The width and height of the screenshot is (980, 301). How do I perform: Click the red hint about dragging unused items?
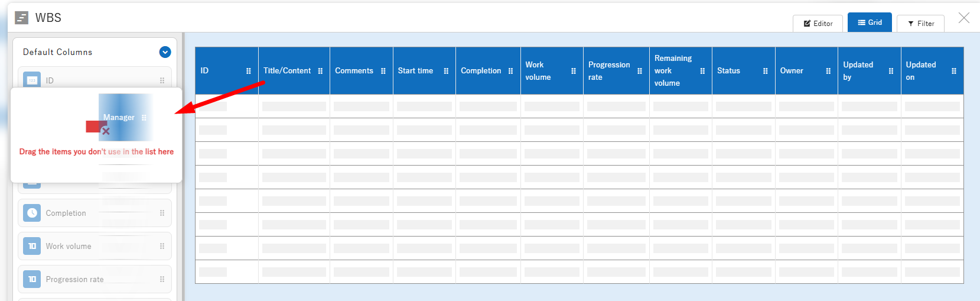point(96,152)
